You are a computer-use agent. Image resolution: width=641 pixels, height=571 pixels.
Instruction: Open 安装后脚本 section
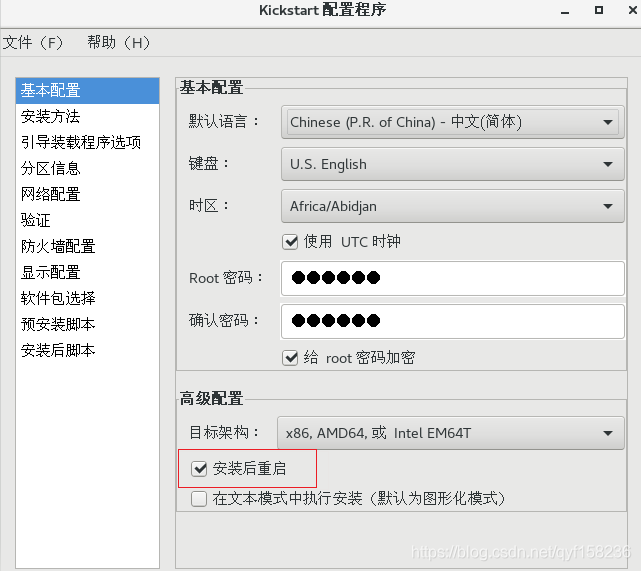pos(87,350)
